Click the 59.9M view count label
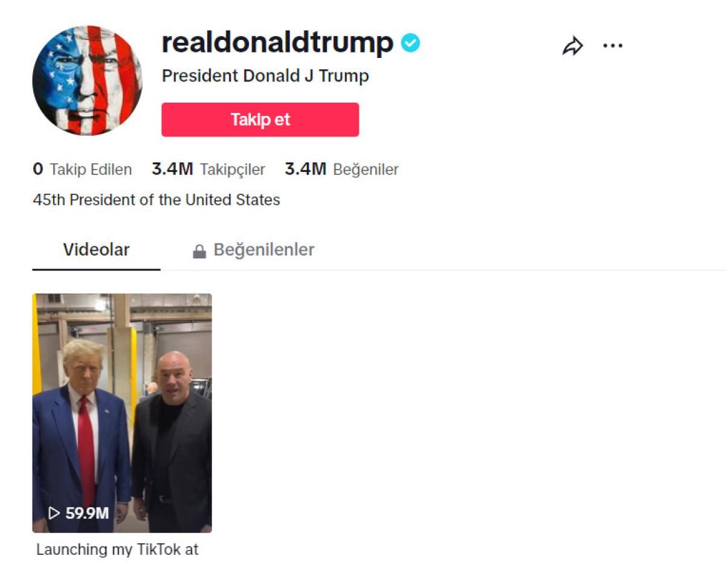 coord(87,513)
